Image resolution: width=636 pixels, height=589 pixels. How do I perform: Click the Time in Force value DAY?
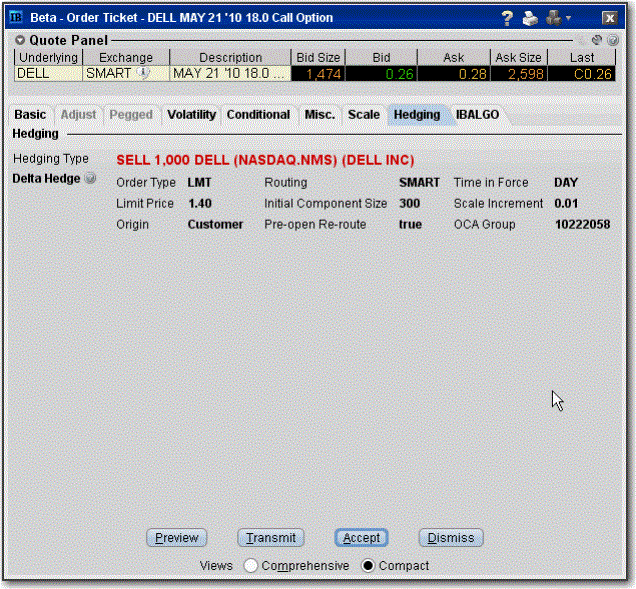tap(566, 183)
